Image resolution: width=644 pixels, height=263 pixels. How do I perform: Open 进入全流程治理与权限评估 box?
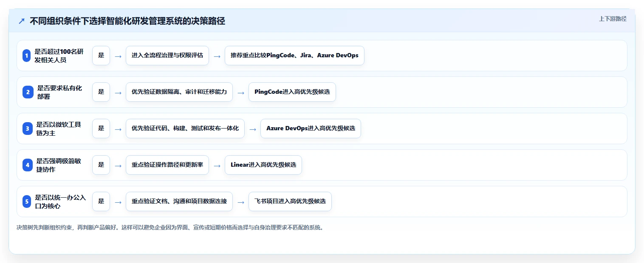tap(167, 56)
